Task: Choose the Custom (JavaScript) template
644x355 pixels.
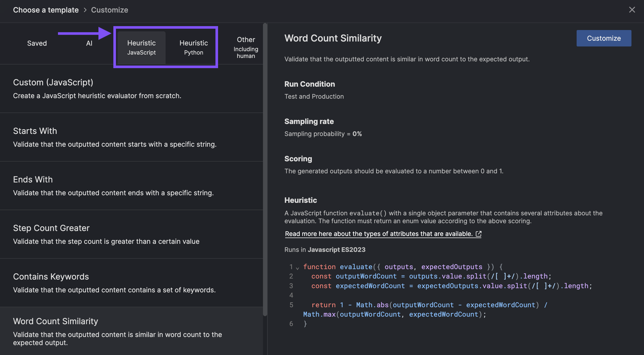Action: pyautogui.click(x=131, y=89)
